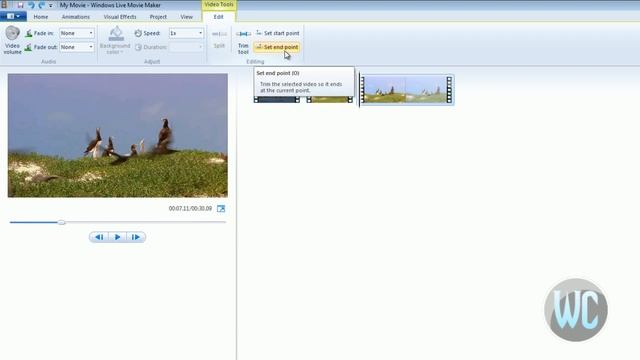Viewport: 640px width, 360px height.
Task: Open the View tab
Action: pos(187,17)
